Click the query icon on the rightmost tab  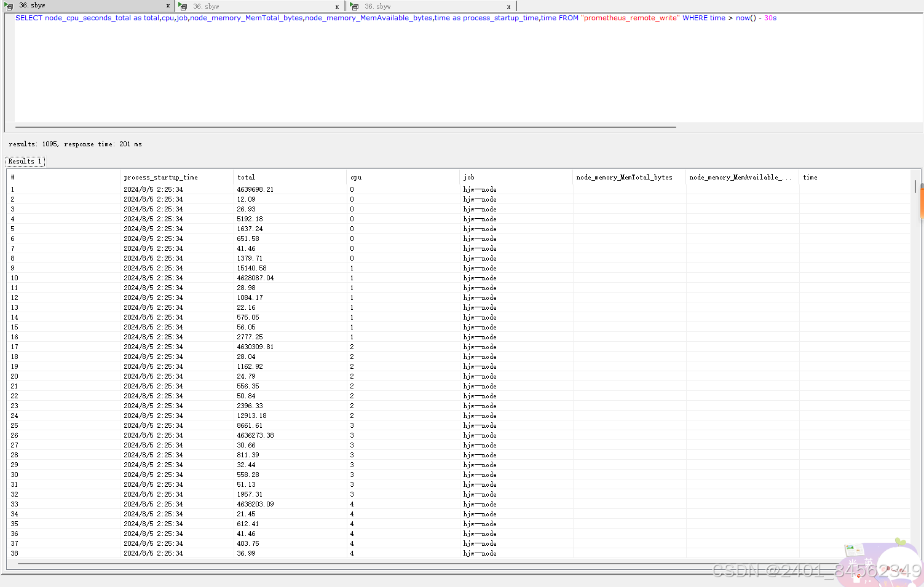pos(355,6)
